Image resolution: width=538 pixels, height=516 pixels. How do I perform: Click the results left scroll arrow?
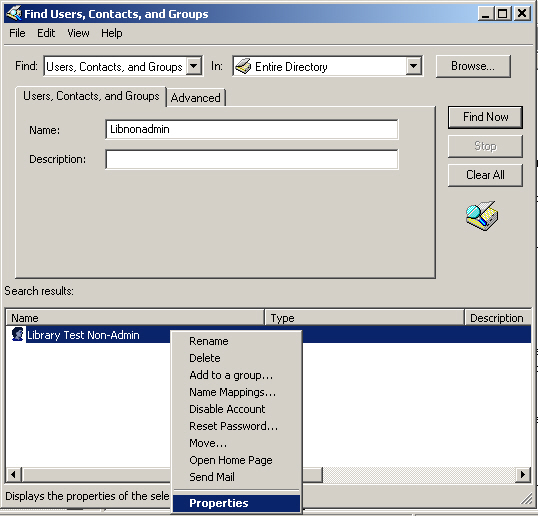coord(14,475)
